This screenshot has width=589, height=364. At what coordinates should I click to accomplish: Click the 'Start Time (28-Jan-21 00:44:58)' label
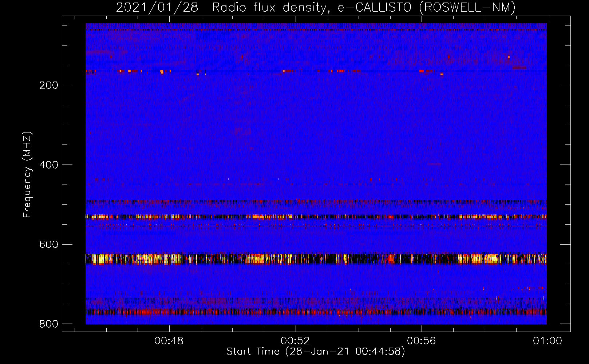click(x=316, y=352)
